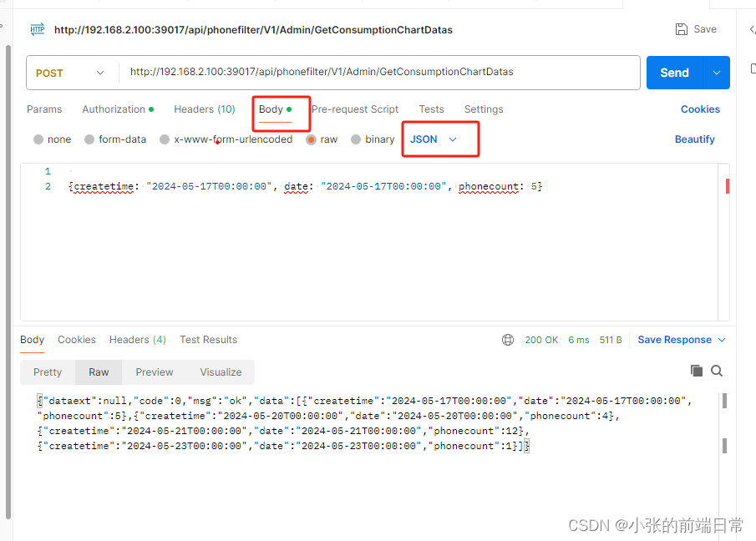Open the network information globe icon
The image size is (756, 541).
(509, 340)
